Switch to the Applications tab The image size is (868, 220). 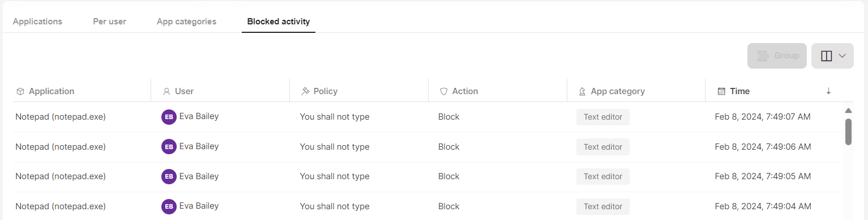(x=37, y=22)
